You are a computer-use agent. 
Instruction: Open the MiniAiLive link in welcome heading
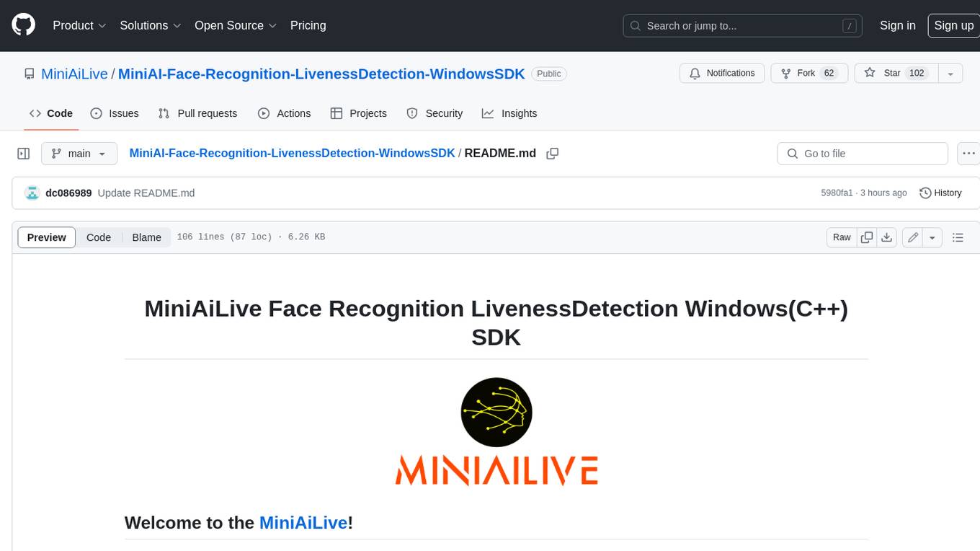pyautogui.click(x=303, y=523)
